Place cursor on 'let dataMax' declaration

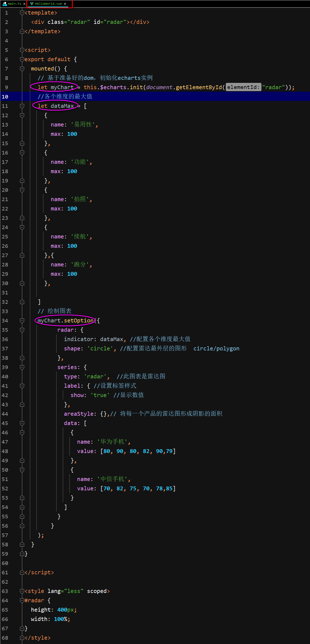click(x=56, y=106)
